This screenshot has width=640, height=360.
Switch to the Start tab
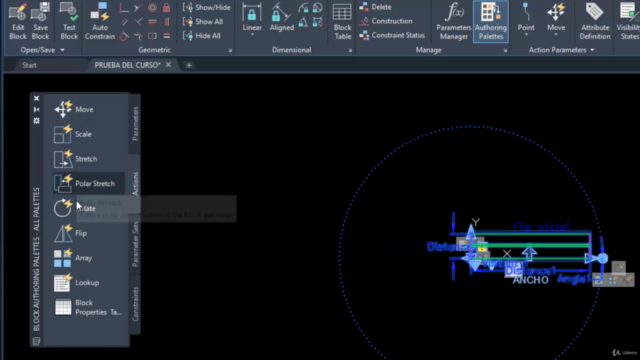(29, 65)
